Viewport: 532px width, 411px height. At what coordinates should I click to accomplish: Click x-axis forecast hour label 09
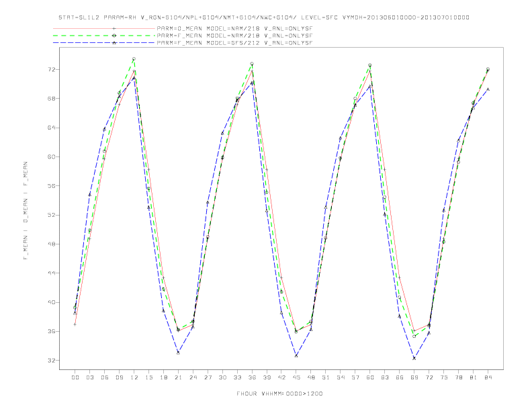(119, 377)
